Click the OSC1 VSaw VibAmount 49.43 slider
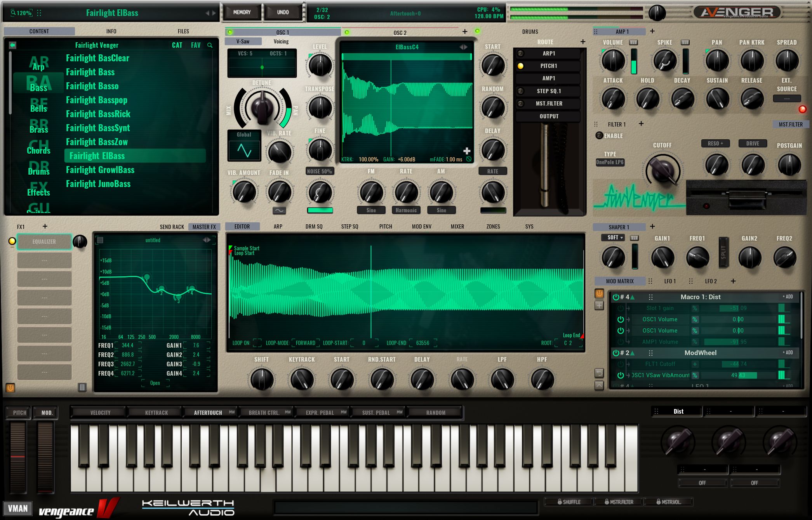This screenshot has width=812, height=520. (738, 375)
